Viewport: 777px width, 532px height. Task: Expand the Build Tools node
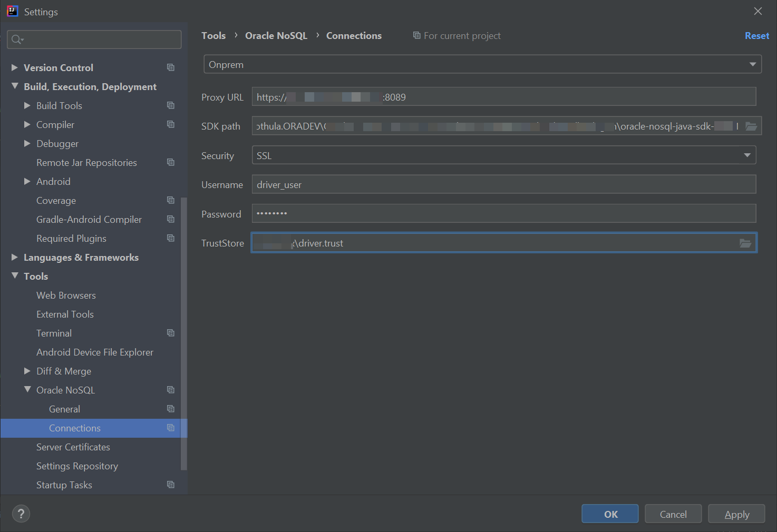click(x=27, y=105)
